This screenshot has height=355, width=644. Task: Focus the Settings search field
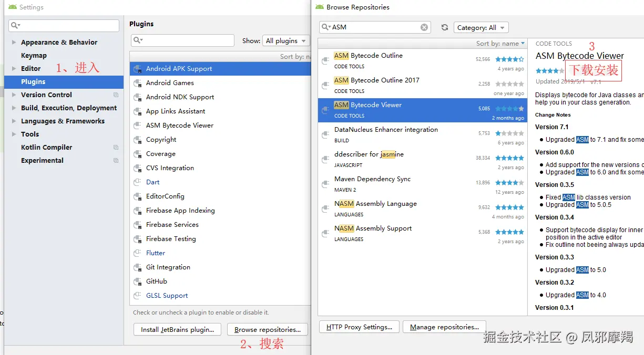(x=64, y=26)
